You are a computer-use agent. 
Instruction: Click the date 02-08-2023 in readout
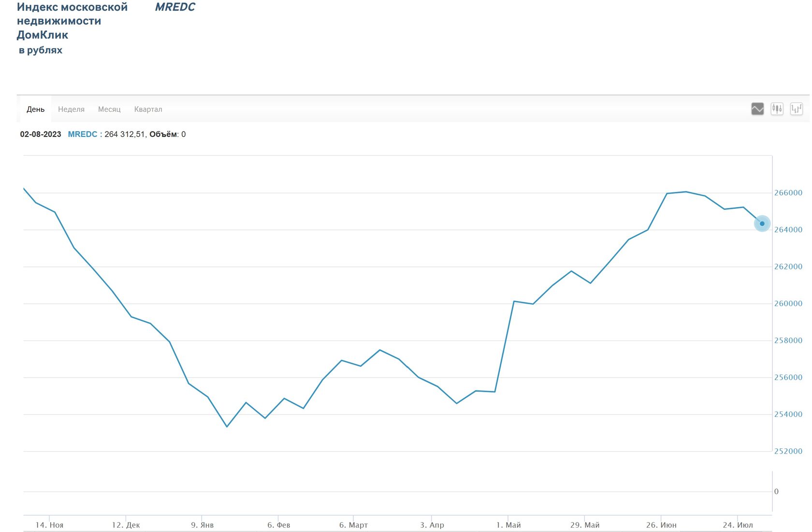pos(41,134)
